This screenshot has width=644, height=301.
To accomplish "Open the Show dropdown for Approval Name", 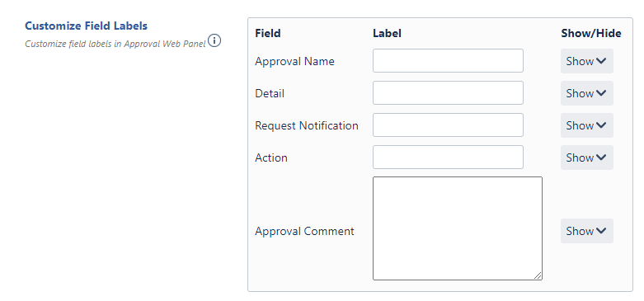I will point(586,61).
